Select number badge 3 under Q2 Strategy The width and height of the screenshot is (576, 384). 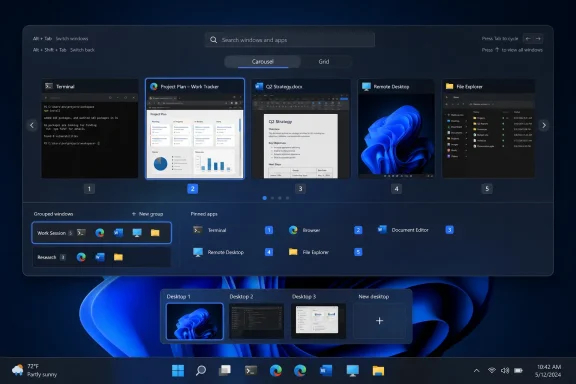click(300, 189)
